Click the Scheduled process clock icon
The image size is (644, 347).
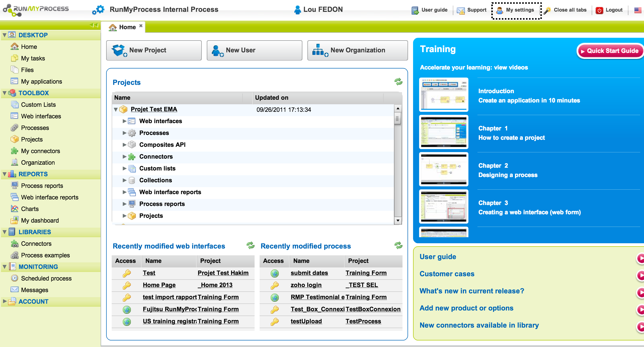15,278
